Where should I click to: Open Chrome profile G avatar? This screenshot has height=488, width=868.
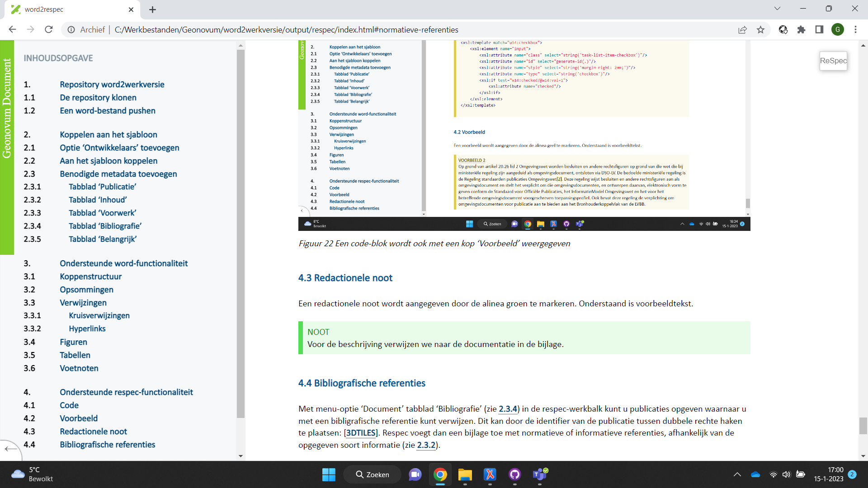pos(838,30)
